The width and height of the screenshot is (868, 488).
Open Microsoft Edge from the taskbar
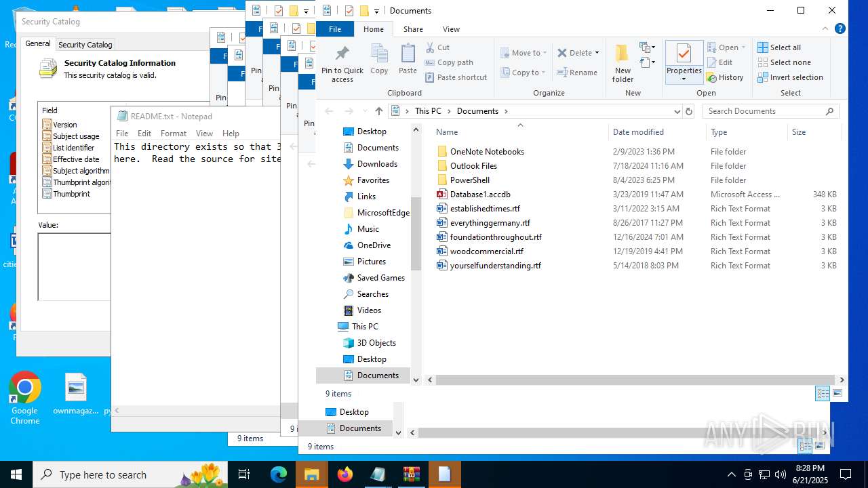(279, 474)
